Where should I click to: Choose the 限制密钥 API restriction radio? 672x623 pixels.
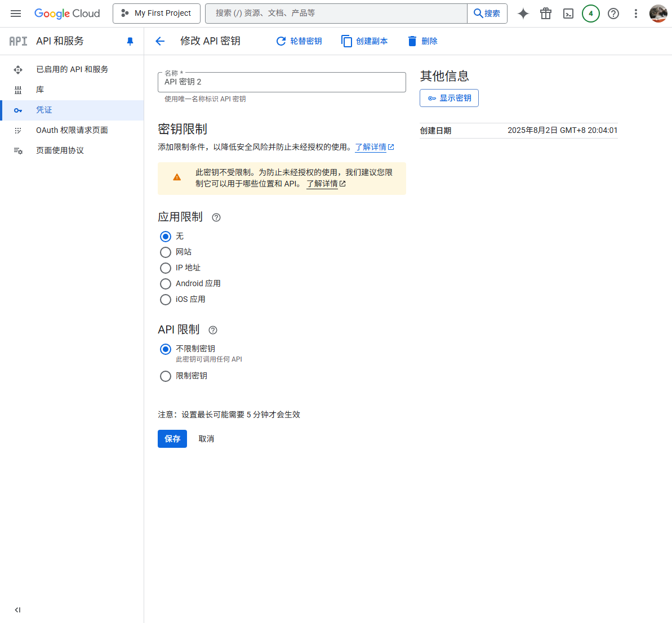166,376
